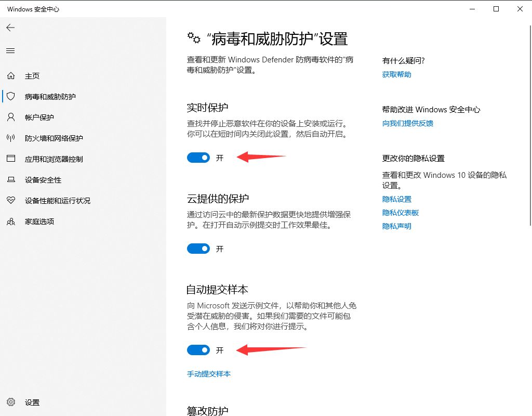The width and height of the screenshot is (532, 416).
Task: Click the gear icon for 设置
Action: (x=11, y=402)
